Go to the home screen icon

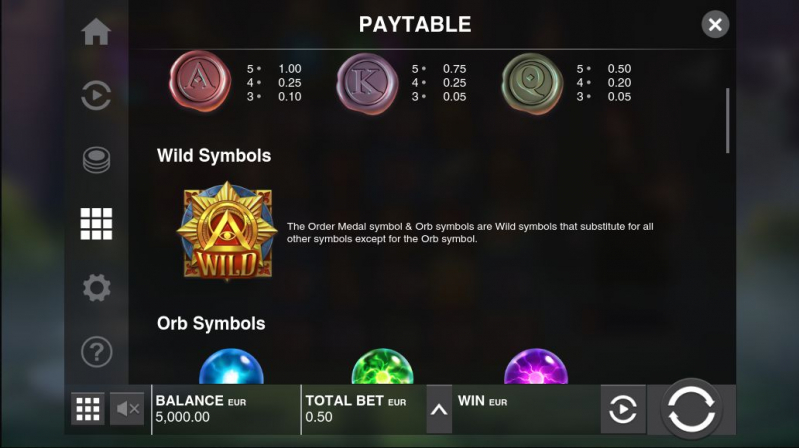tap(96, 32)
